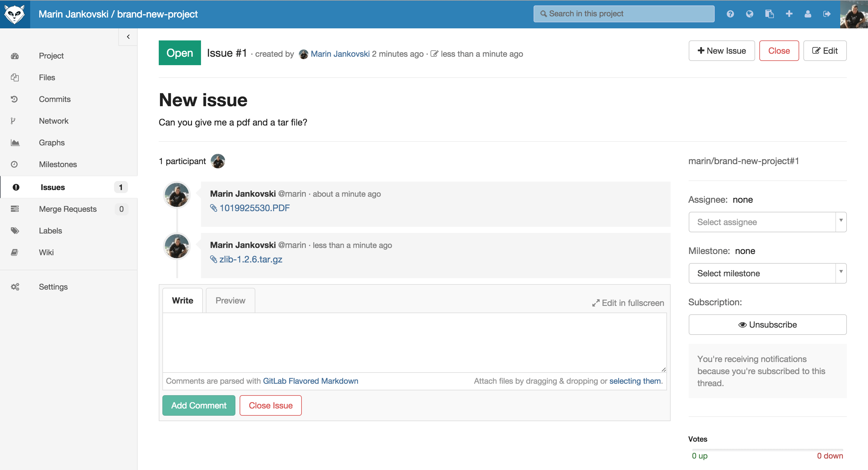Click the Merge Requests sidebar icon
Viewport: 868px width, 470px height.
[x=16, y=208]
